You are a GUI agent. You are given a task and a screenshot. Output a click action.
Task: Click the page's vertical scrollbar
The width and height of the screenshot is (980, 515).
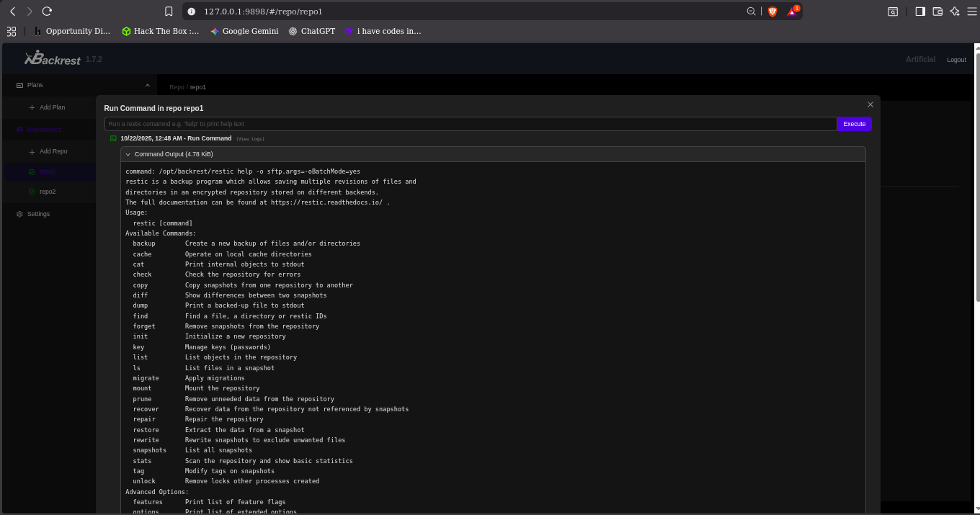[976, 173]
